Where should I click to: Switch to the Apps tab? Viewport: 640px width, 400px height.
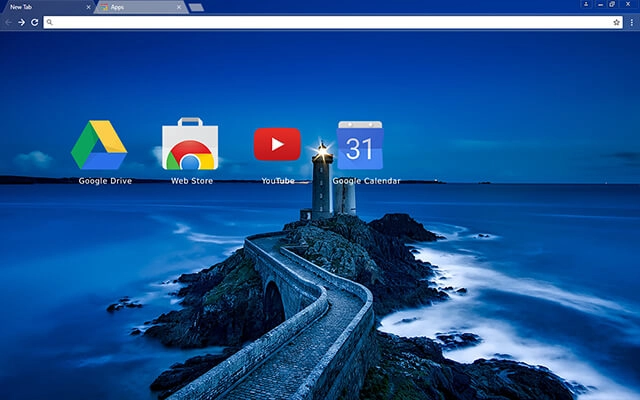pos(141,7)
